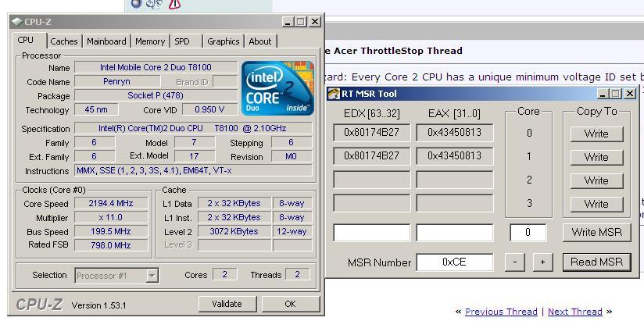The width and height of the screenshot is (644, 321).
Task: Click the Version 1.53.1 label
Action: tap(98, 305)
